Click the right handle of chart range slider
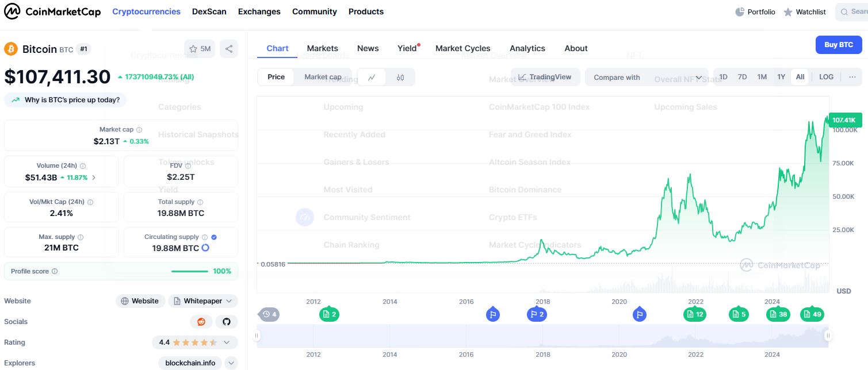The width and height of the screenshot is (868, 370). tap(828, 336)
